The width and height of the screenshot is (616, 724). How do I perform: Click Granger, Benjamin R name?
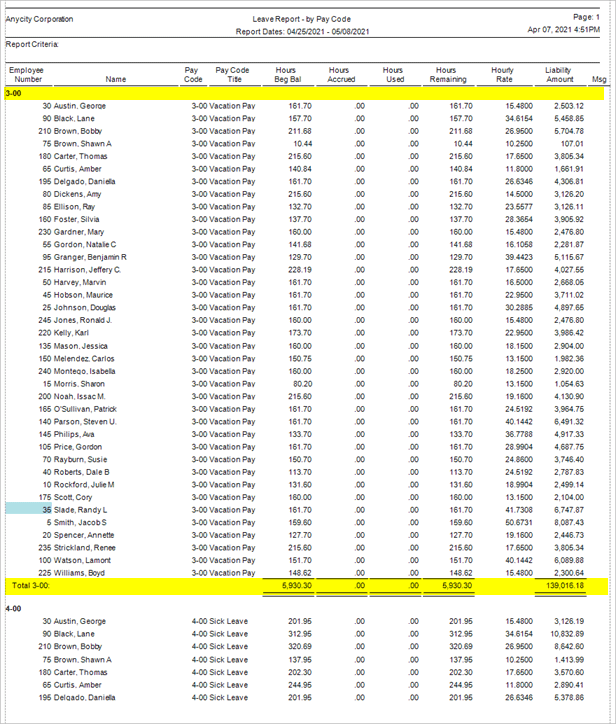click(x=90, y=257)
